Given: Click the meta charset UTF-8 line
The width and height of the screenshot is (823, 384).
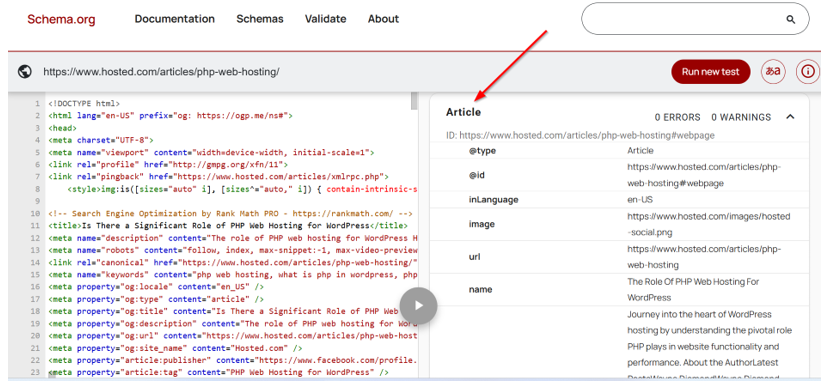Looking at the screenshot, I should coord(100,140).
